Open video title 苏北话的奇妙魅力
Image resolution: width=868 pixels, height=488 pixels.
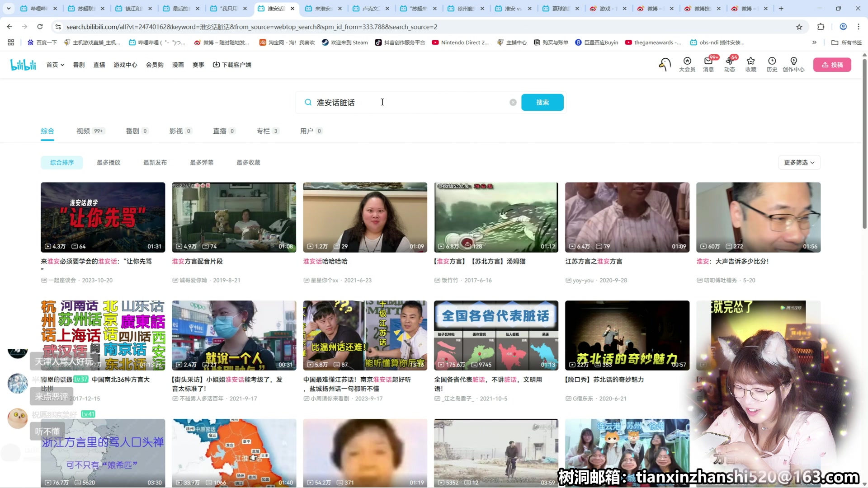[604, 380]
